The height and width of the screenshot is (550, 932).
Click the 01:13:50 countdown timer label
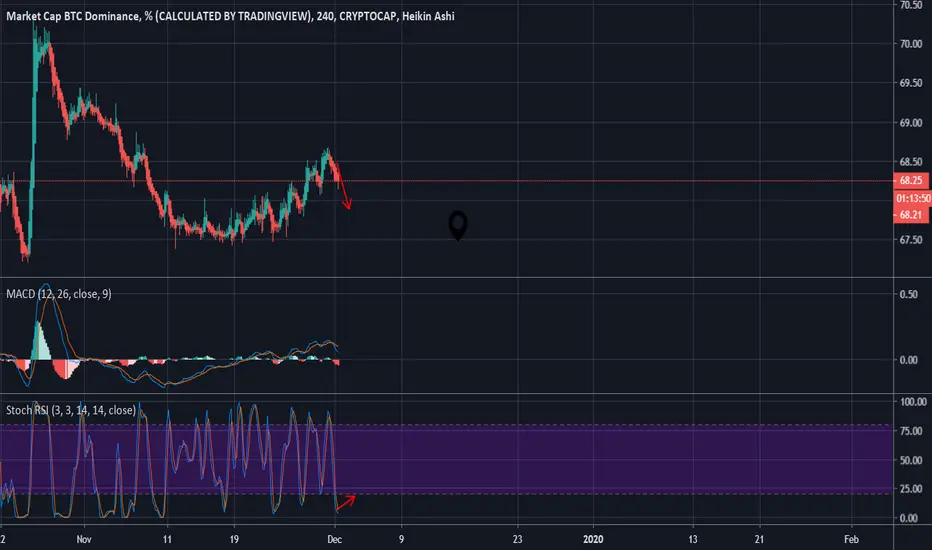pos(913,198)
